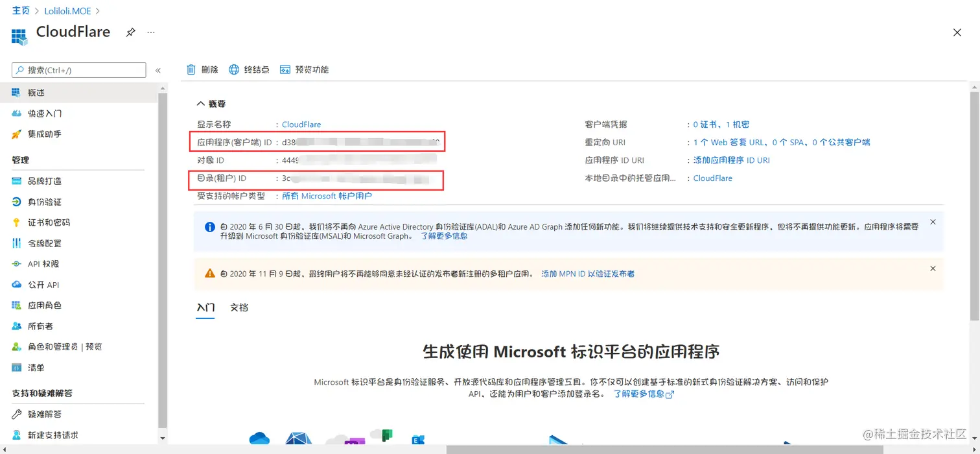Image resolution: width=980 pixels, height=454 pixels.
Task: Open the redirect URI link
Action: tap(782, 142)
